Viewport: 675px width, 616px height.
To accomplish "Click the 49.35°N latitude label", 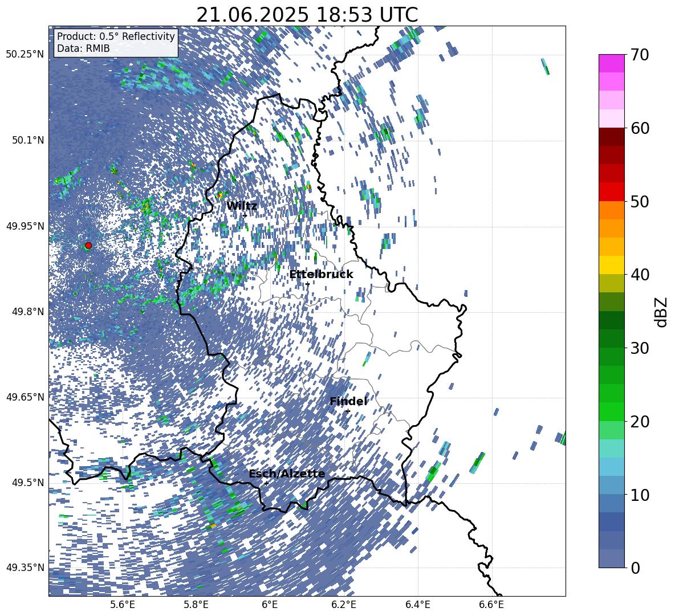I will (25, 568).
